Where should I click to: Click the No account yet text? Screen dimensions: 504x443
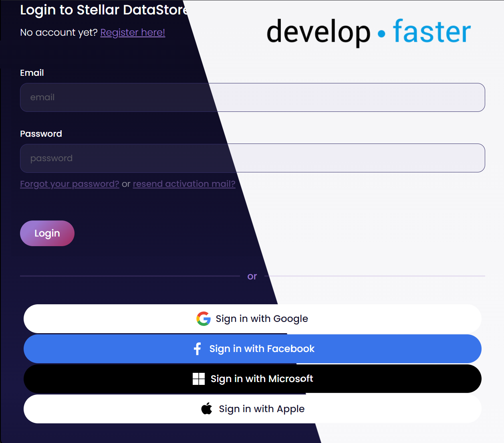59,32
